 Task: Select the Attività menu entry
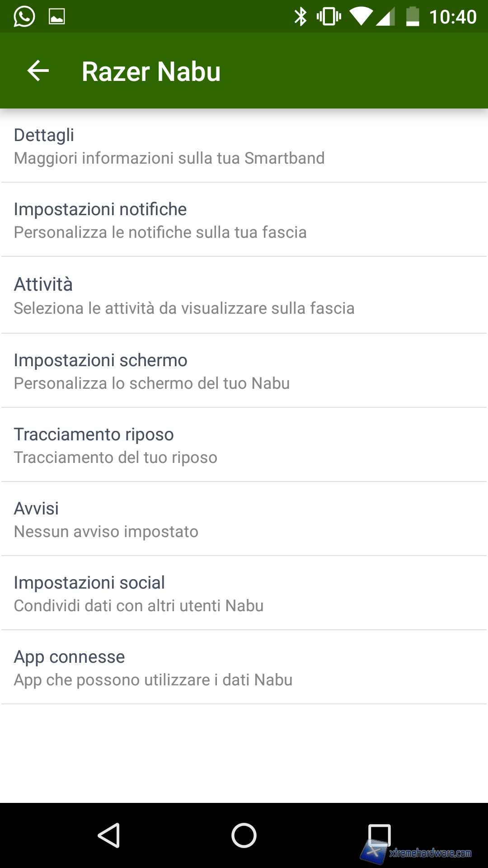point(244,296)
